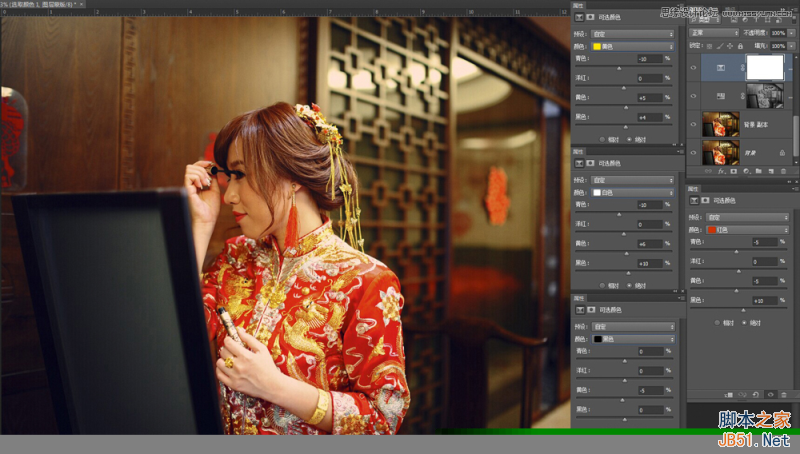Select the 属性 tab of white panel

[579, 152]
